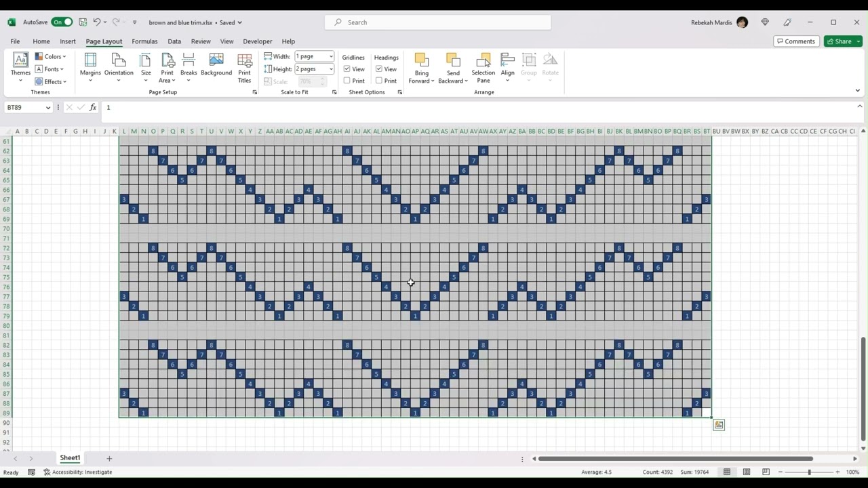
Task: Open the Print Area menu
Action: click(x=167, y=68)
